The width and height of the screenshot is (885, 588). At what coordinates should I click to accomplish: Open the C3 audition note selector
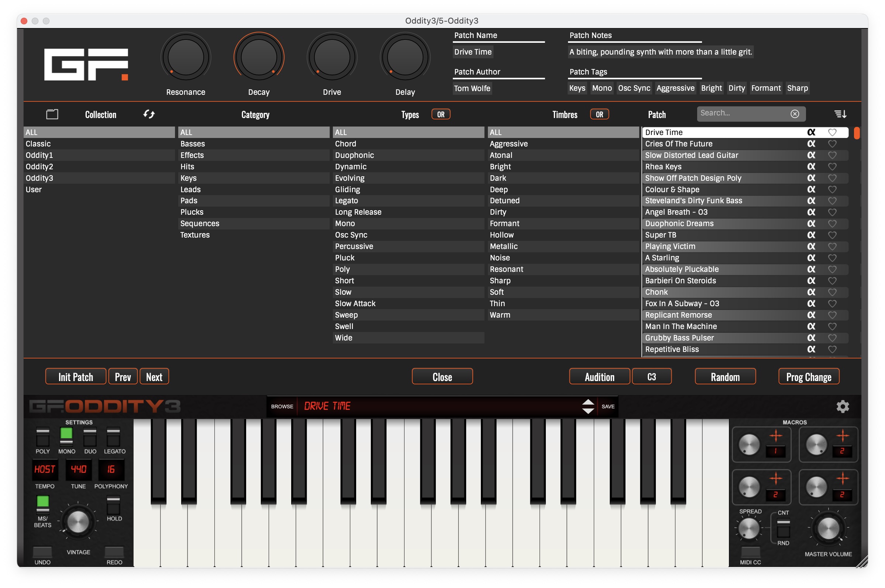click(651, 377)
